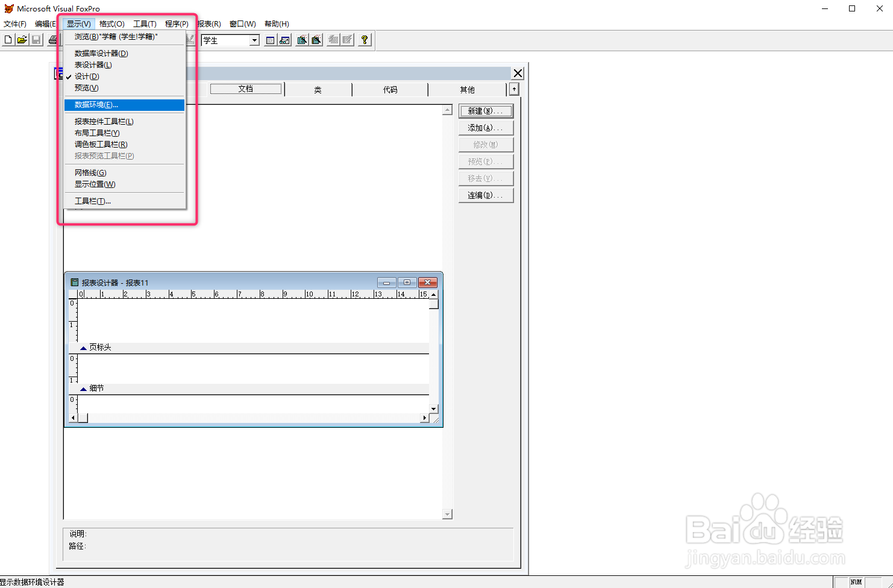Click the Open file toolbar icon

coord(22,40)
